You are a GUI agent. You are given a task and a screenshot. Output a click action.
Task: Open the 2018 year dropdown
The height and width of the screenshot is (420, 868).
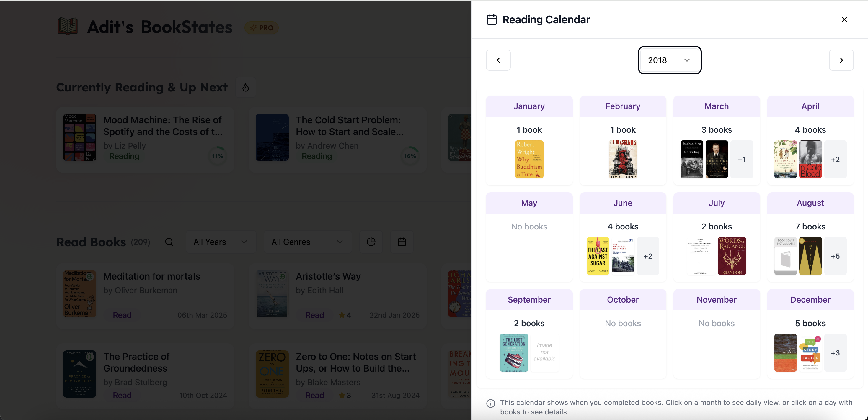point(670,60)
